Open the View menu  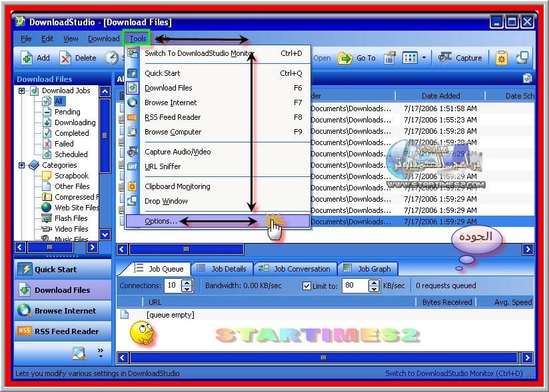[x=71, y=39]
